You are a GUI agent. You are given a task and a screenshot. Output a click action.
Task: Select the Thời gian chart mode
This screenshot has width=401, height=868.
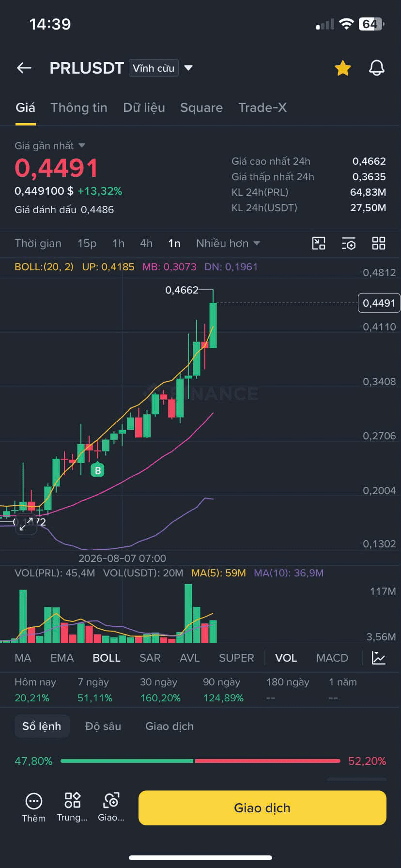pos(38,243)
